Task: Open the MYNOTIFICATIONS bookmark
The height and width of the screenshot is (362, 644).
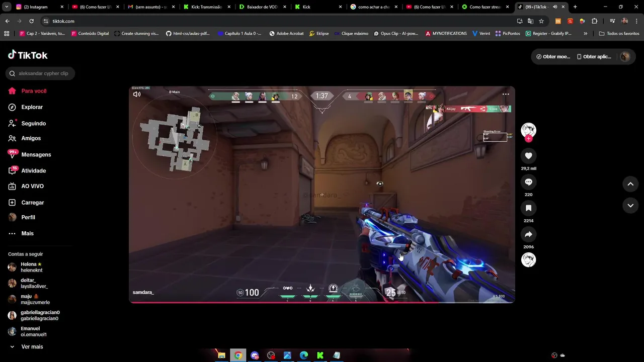Action: point(446,34)
